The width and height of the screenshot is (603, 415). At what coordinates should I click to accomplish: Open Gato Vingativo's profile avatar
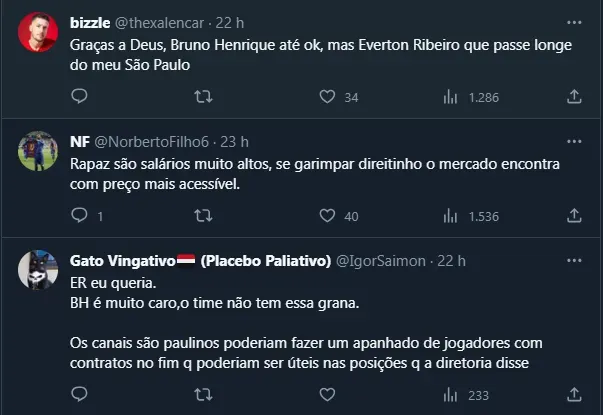pyautogui.click(x=38, y=270)
